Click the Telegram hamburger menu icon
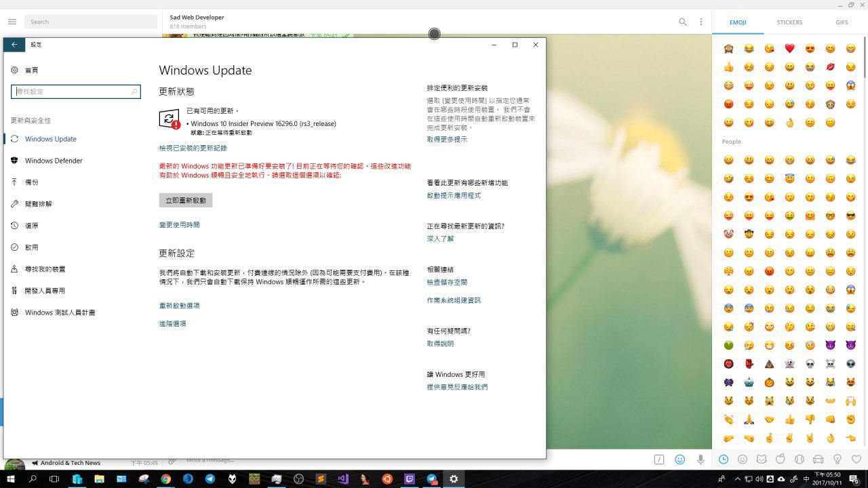 (x=12, y=22)
